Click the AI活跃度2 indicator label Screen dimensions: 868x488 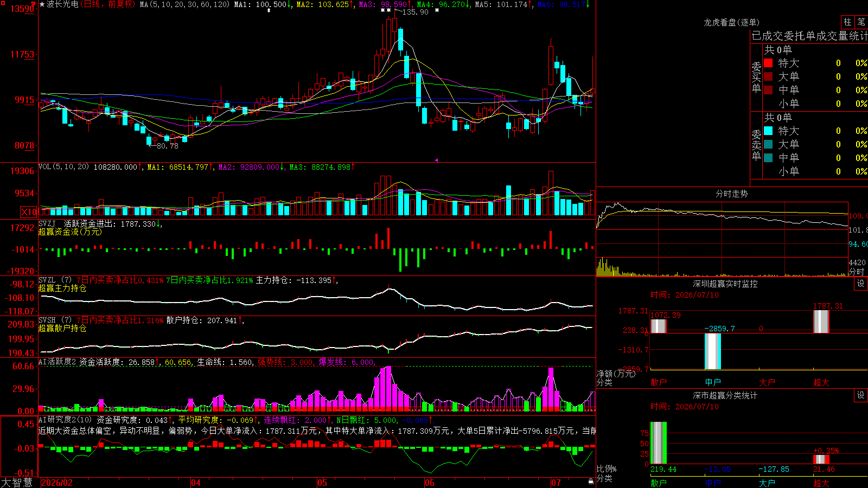tap(58, 362)
